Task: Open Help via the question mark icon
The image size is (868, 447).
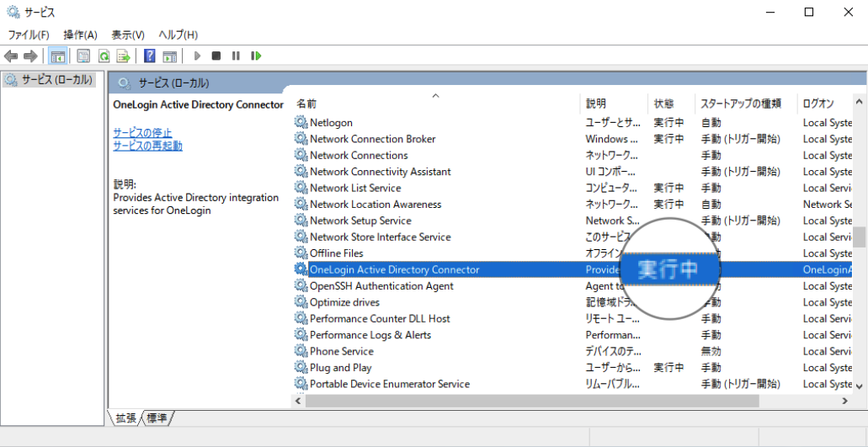Action: [x=150, y=56]
